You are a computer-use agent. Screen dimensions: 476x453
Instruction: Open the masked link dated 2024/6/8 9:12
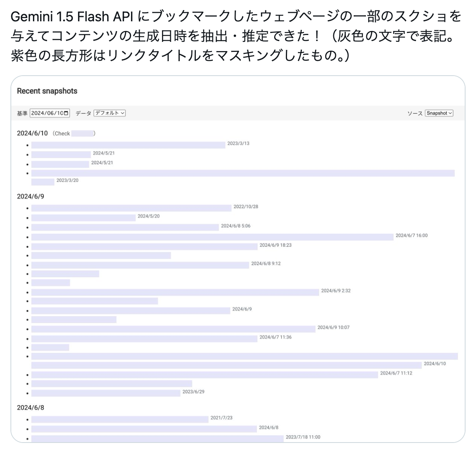140,265
